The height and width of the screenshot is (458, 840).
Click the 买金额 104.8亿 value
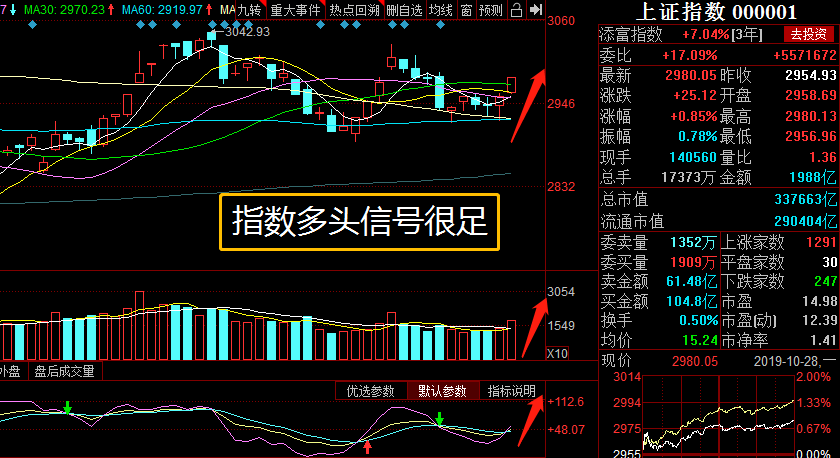(692, 301)
